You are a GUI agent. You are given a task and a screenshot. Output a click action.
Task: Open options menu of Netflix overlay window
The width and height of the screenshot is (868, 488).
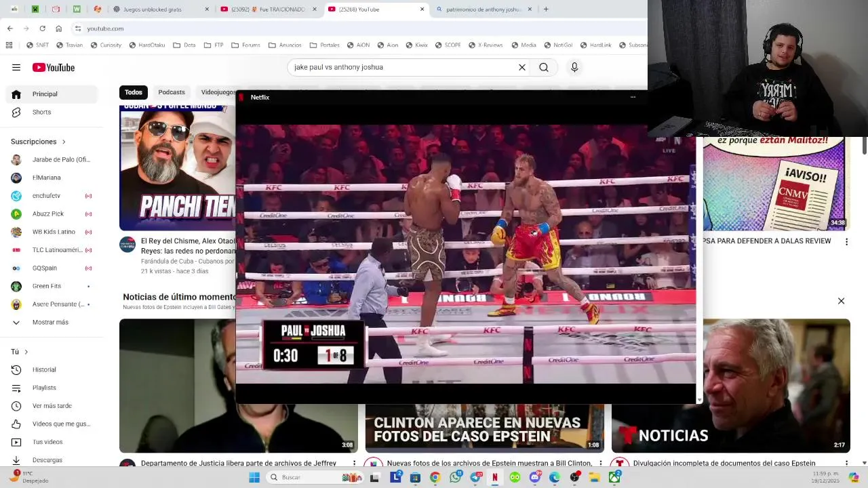pos(633,97)
